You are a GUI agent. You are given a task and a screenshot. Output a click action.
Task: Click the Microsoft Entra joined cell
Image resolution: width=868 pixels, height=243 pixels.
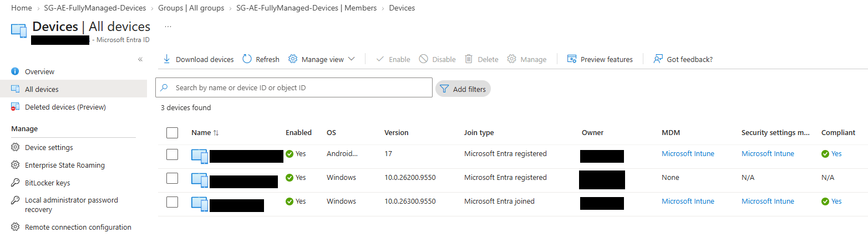[499, 201]
